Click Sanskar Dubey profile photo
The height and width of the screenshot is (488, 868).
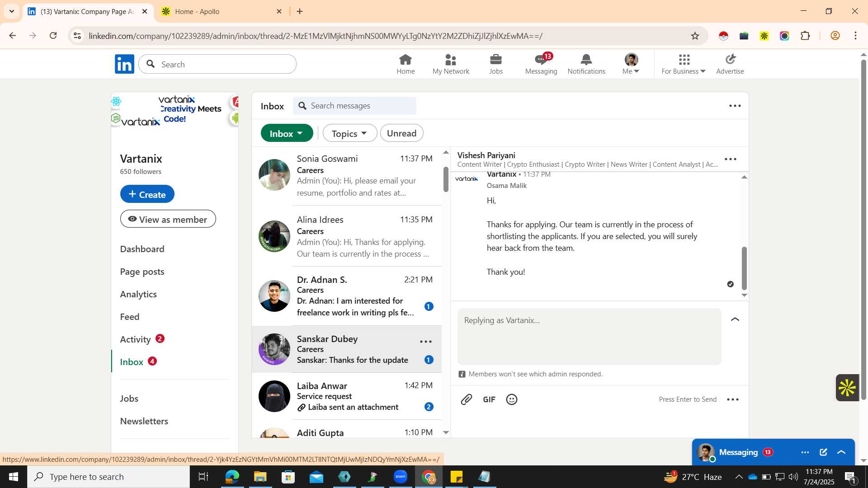point(274,349)
